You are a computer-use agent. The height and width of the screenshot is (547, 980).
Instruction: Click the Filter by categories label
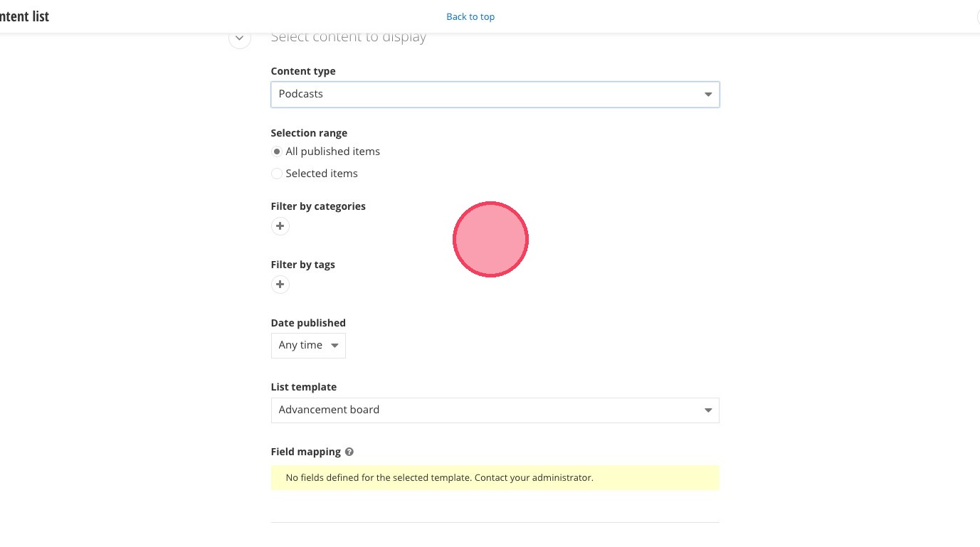(318, 206)
